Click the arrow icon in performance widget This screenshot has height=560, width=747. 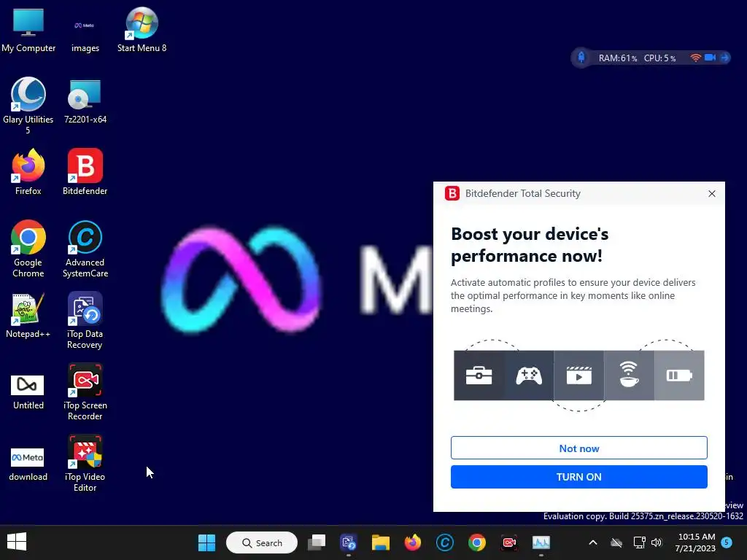(x=724, y=58)
